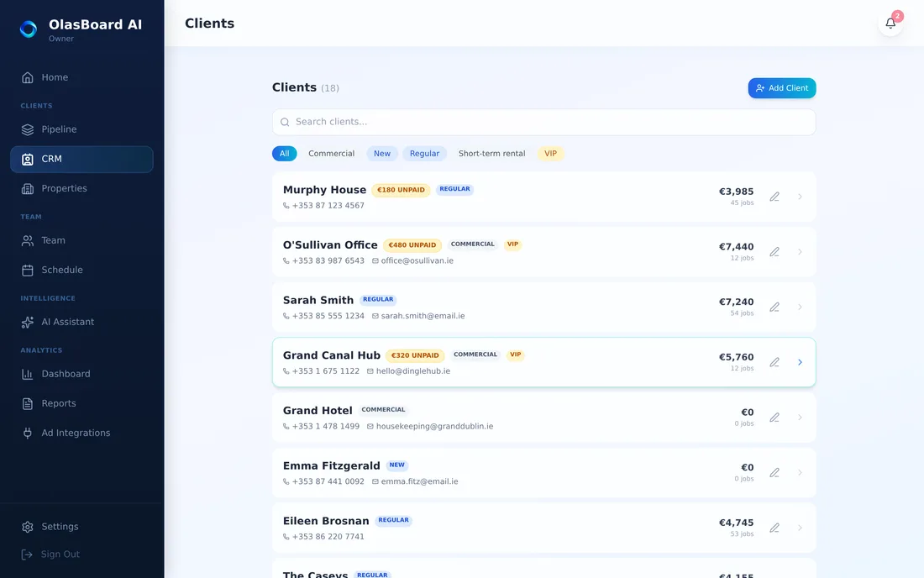924x578 pixels.
Task: Edit O'Sullivan Office with pencil icon
Action: [774, 252]
